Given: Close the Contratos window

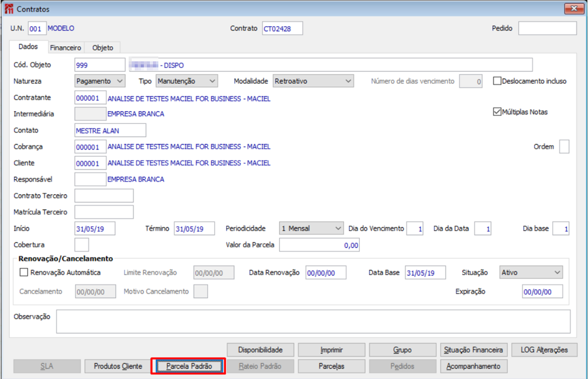Looking at the screenshot, I should coord(573,9).
